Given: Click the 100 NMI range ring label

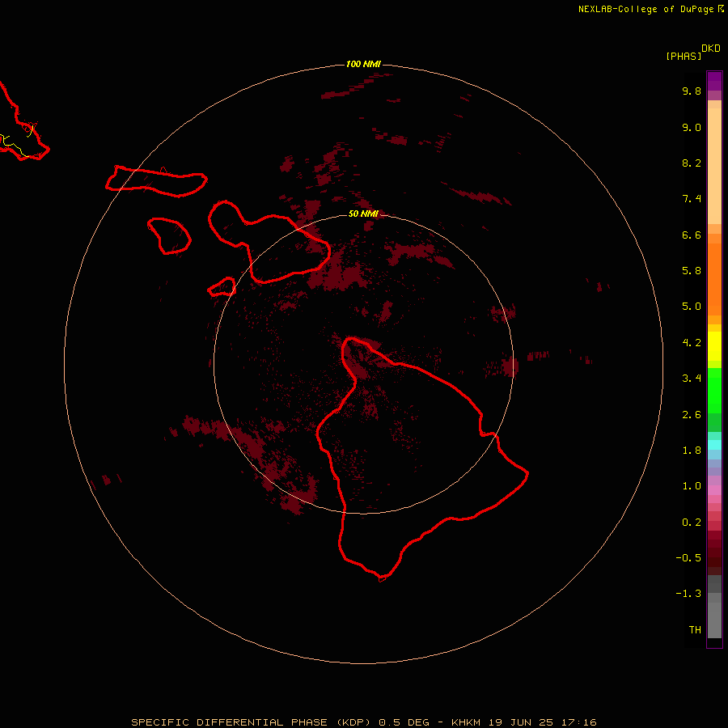Looking at the screenshot, I should [x=363, y=64].
